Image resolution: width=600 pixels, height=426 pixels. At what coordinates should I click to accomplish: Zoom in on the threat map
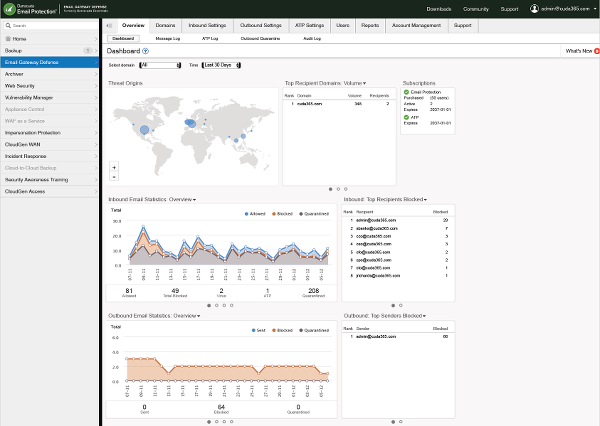[114, 167]
